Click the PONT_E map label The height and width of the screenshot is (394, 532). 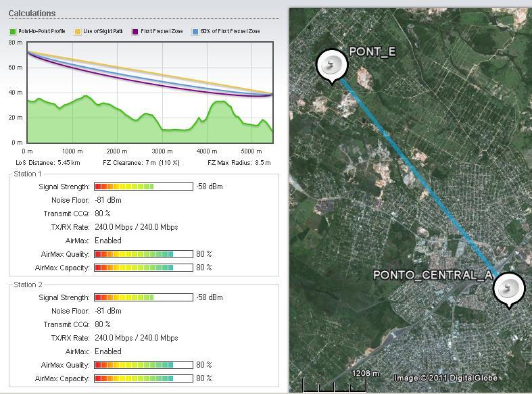click(372, 51)
